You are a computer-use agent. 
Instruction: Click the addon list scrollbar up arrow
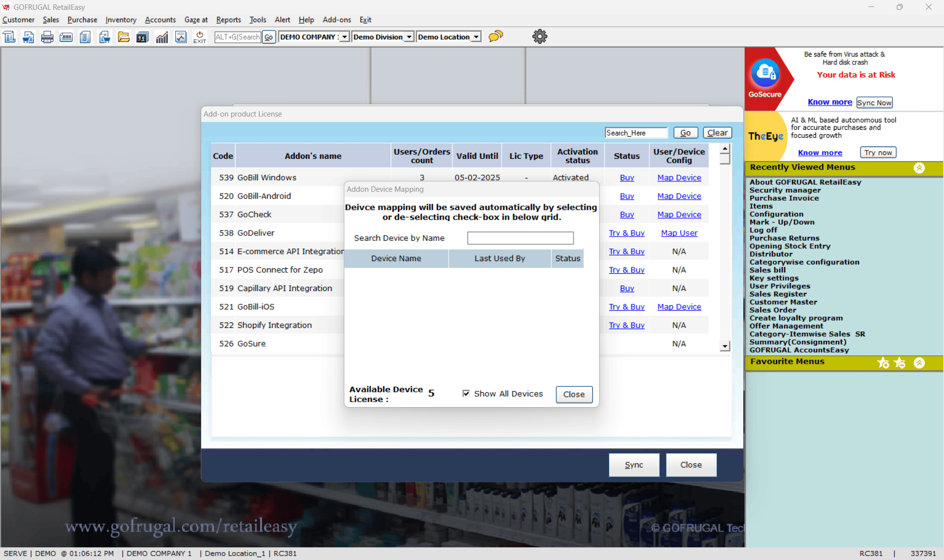pos(725,148)
